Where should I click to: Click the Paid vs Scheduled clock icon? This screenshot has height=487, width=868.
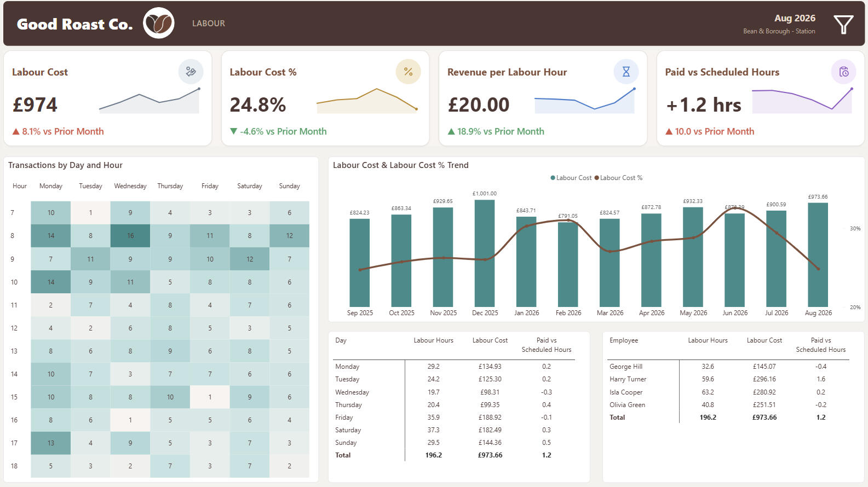844,72
